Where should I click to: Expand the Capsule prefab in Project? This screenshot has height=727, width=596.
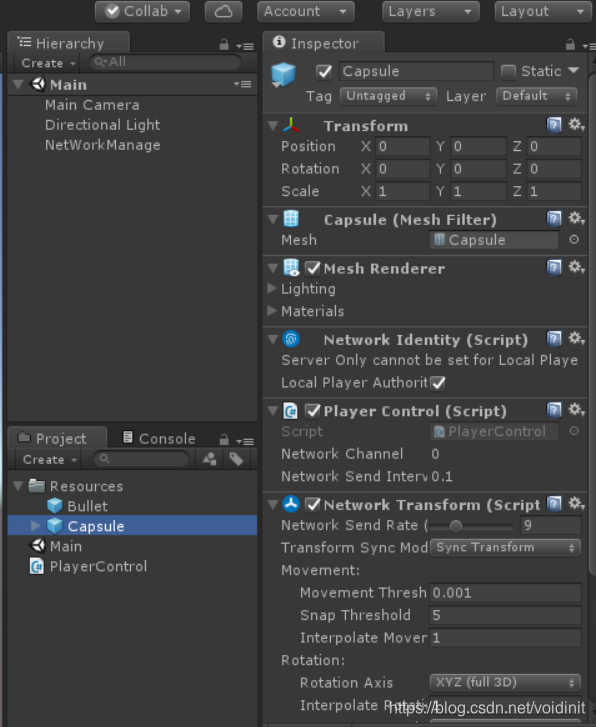pos(35,525)
